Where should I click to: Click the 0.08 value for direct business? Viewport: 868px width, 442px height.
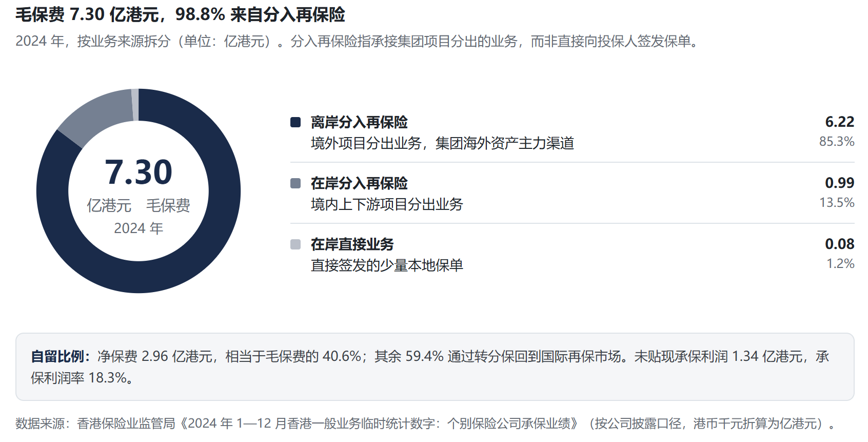pos(839,244)
